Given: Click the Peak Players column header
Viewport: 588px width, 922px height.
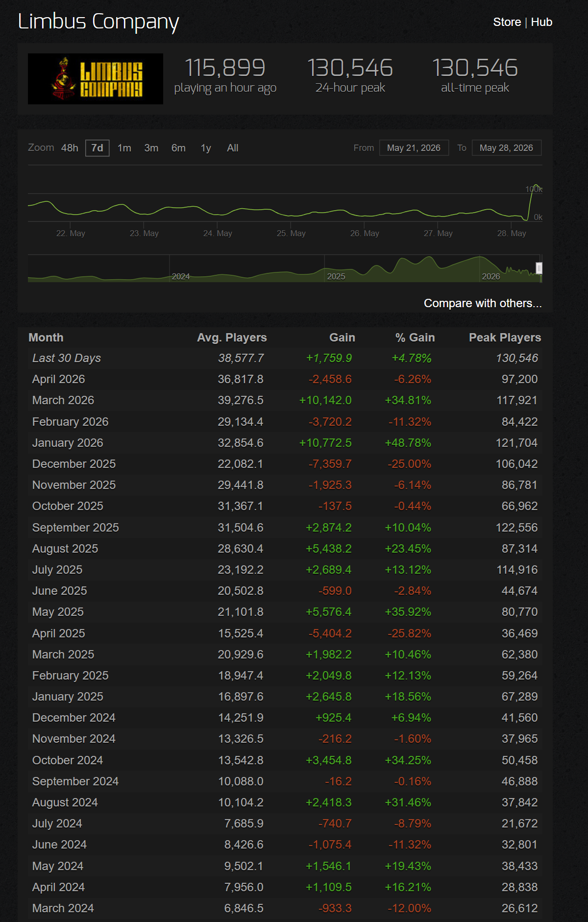Looking at the screenshot, I should coord(505,338).
